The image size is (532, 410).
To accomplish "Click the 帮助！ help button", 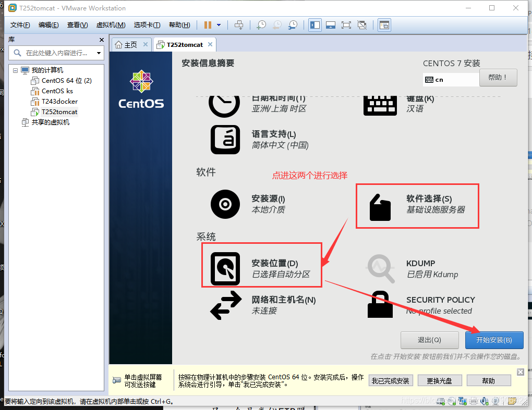I will pos(498,78).
